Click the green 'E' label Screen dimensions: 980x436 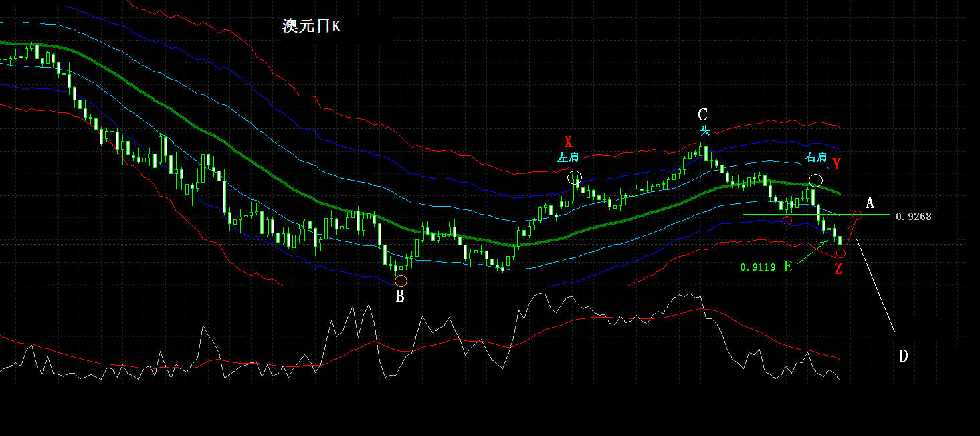[787, 267]
